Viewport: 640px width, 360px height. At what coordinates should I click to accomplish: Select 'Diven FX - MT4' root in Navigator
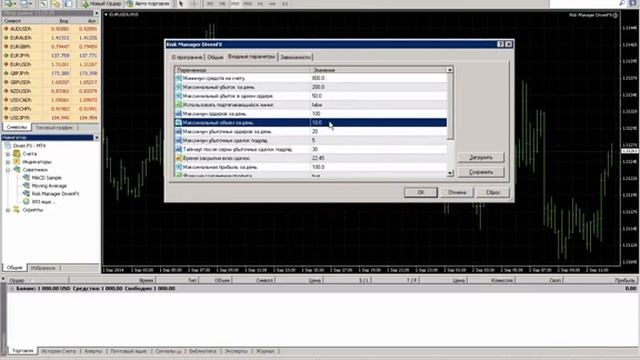(x=29, y=146)
